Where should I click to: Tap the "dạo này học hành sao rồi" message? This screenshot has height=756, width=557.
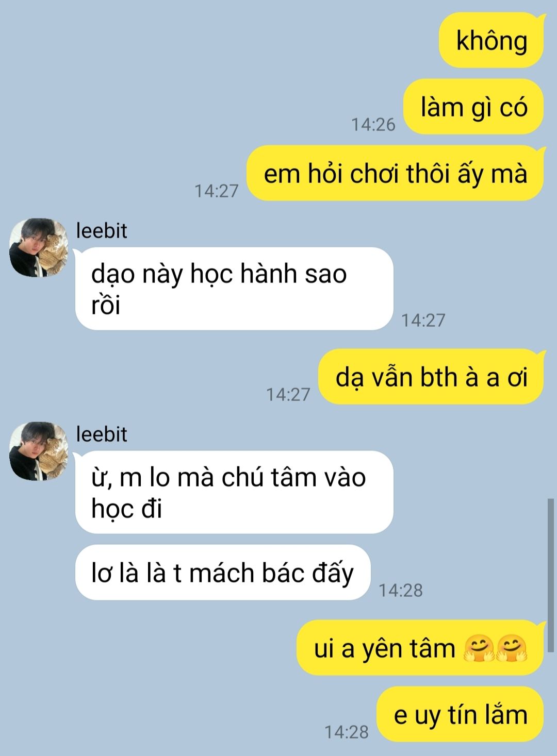coord(234,289)
